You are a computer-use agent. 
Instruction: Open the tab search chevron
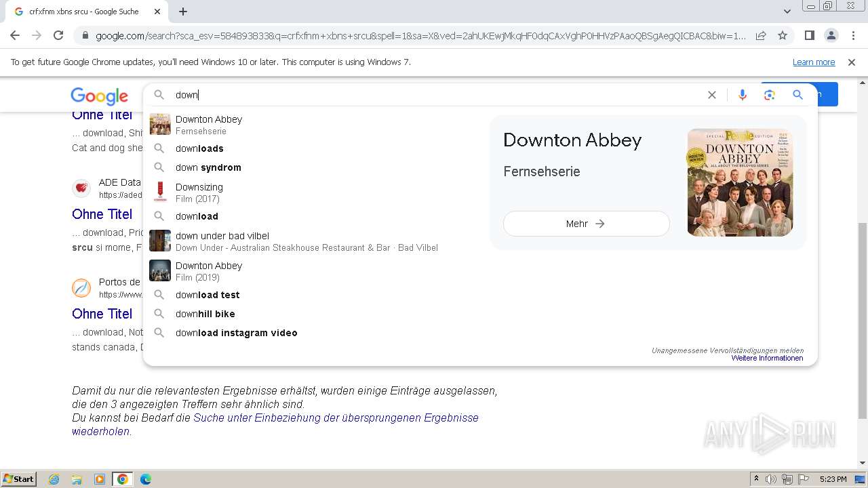point(787,12)
